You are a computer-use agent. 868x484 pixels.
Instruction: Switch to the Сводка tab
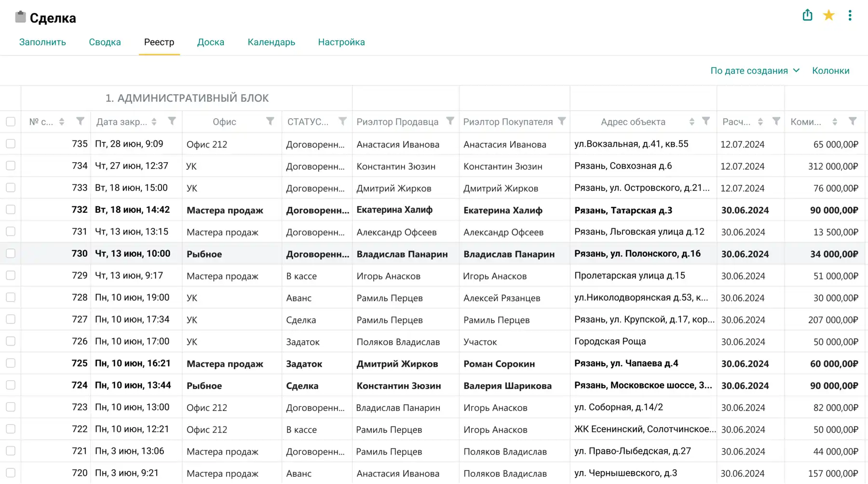[x=105, y=42]
